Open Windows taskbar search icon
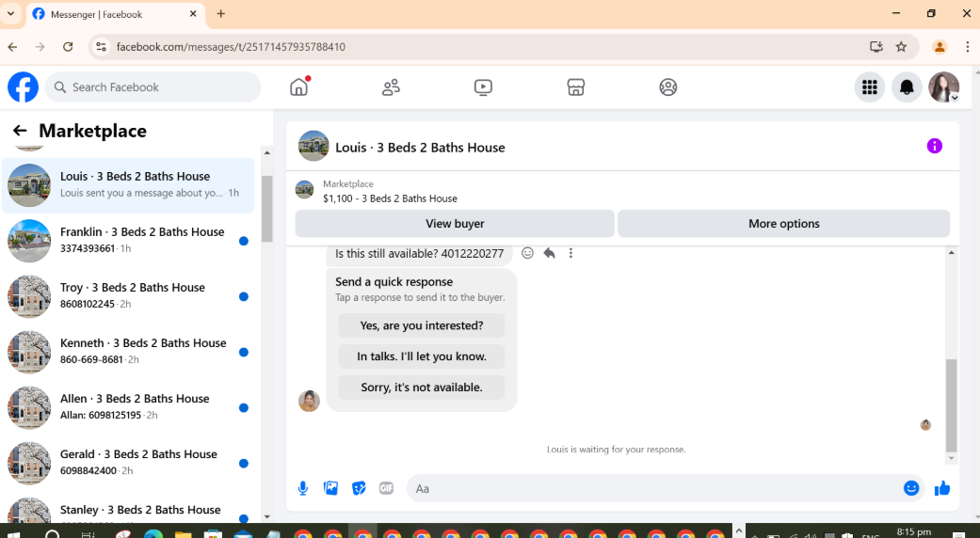980x538 pixels. point(53,533)
